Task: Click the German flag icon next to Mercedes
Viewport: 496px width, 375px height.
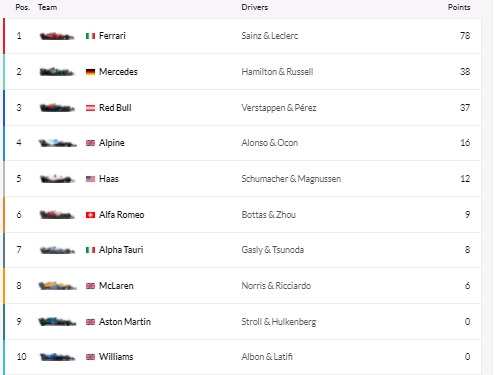Action: 90,72
